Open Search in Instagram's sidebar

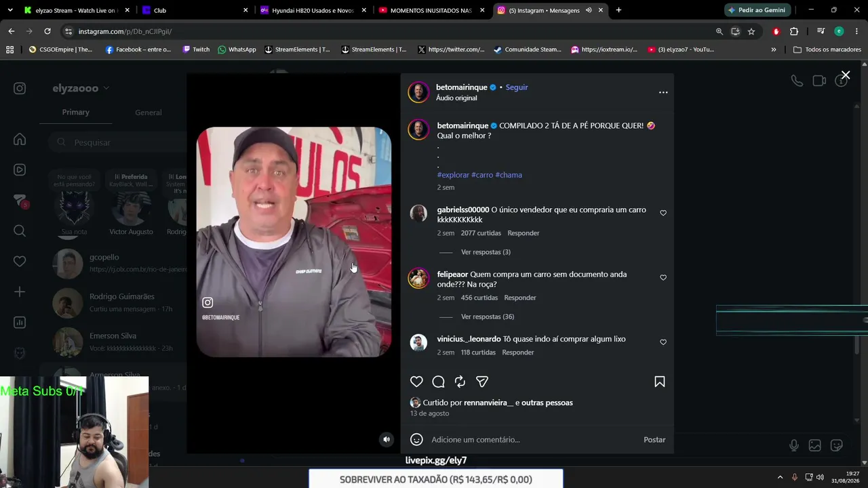pyautogui.click(x=20, y=231)
